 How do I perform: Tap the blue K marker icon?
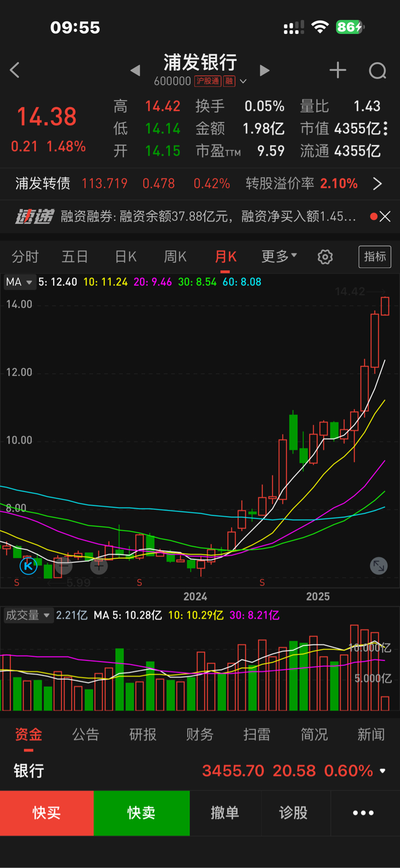[28, 565]
